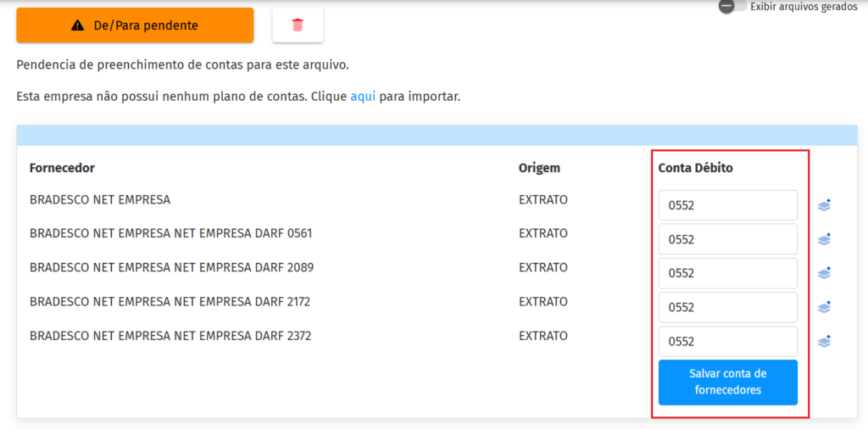Click the Origem column header
The height and width of the screenshot is (430, 868).
pyautogui.click(x=539, y=168)
